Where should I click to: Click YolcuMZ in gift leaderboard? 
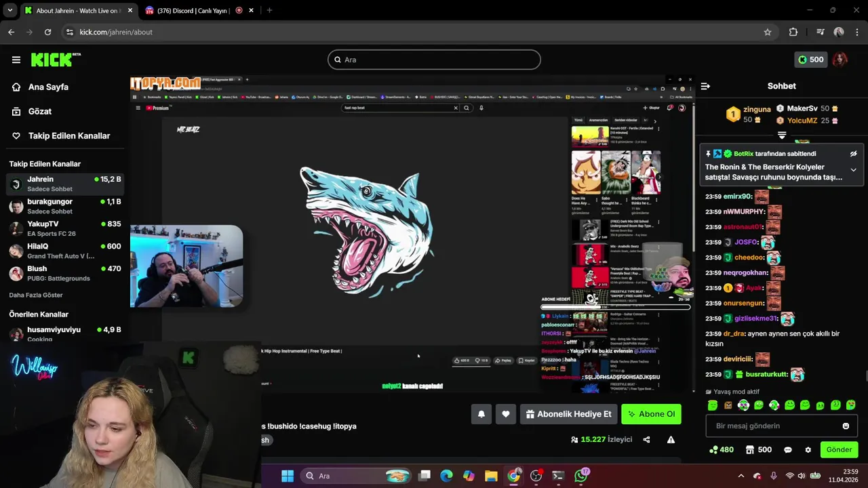coord(802,121)
